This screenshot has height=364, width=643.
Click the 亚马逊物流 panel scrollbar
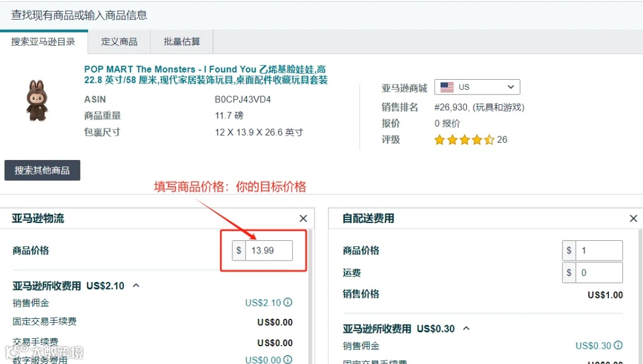point(310,297)
